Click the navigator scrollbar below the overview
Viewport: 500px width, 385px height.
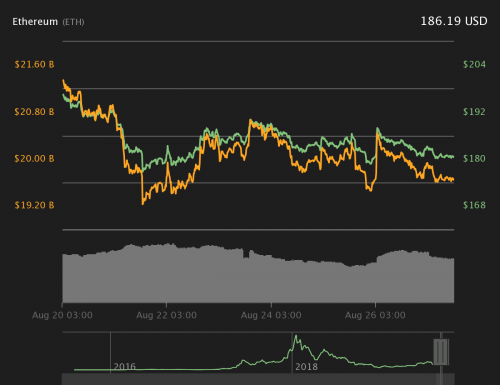[258, 379]
